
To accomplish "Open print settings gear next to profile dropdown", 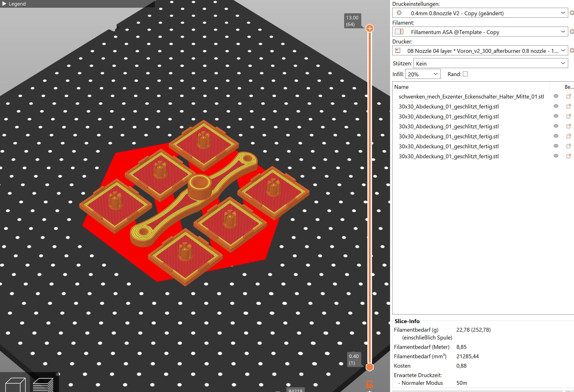I will tap(572, 13).
